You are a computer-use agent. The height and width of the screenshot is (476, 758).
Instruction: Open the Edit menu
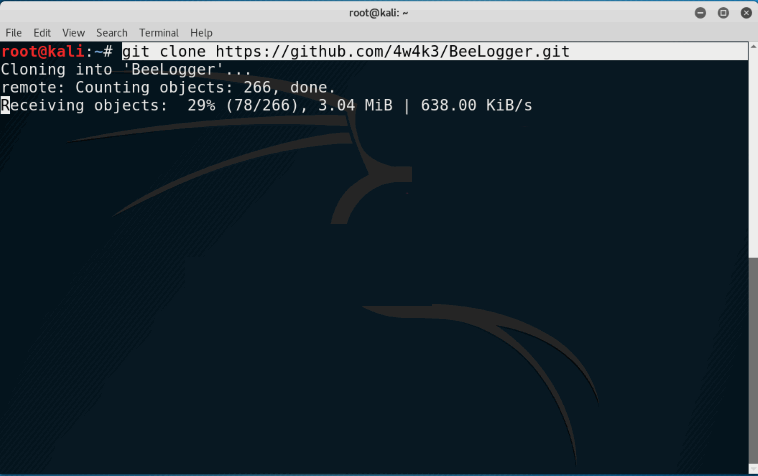(x=42, y=33)
